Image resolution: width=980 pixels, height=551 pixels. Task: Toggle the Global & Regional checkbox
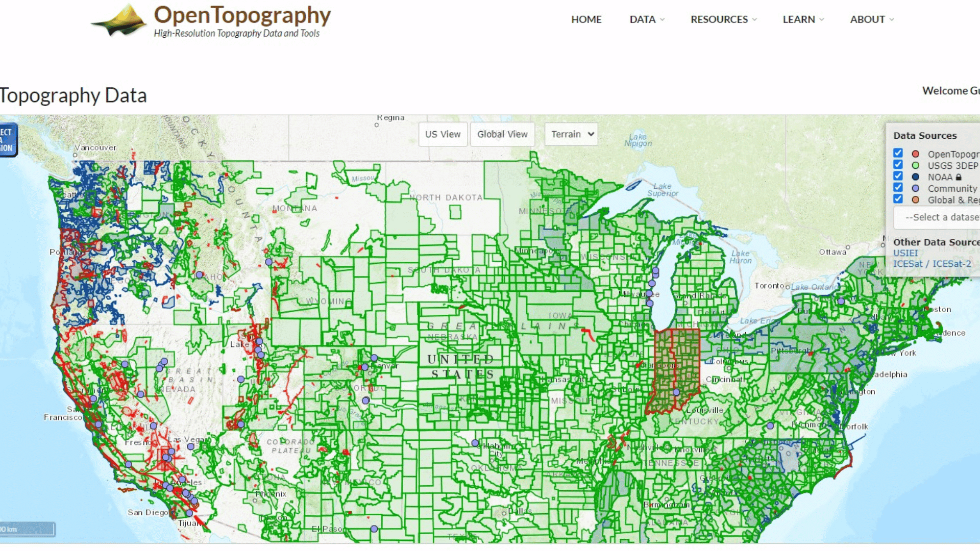click(x=898, y=199)
